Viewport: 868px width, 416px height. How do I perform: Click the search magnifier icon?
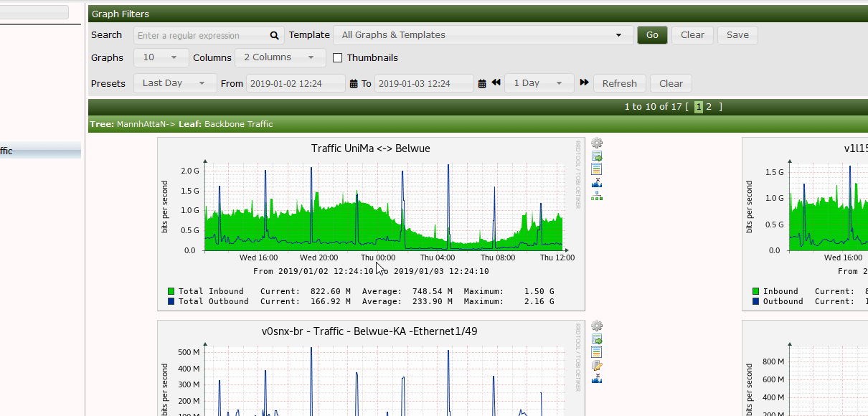point(274,35)
